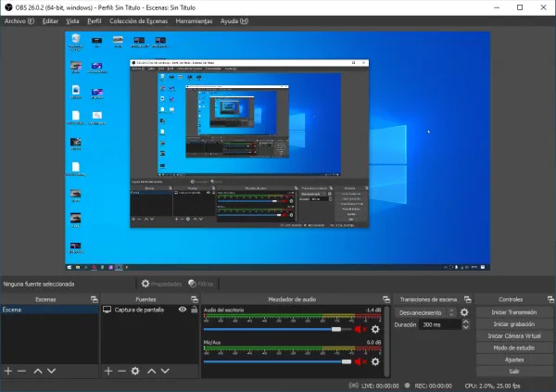
Task: Click the Salir button
Action: [x=513, y=372]
